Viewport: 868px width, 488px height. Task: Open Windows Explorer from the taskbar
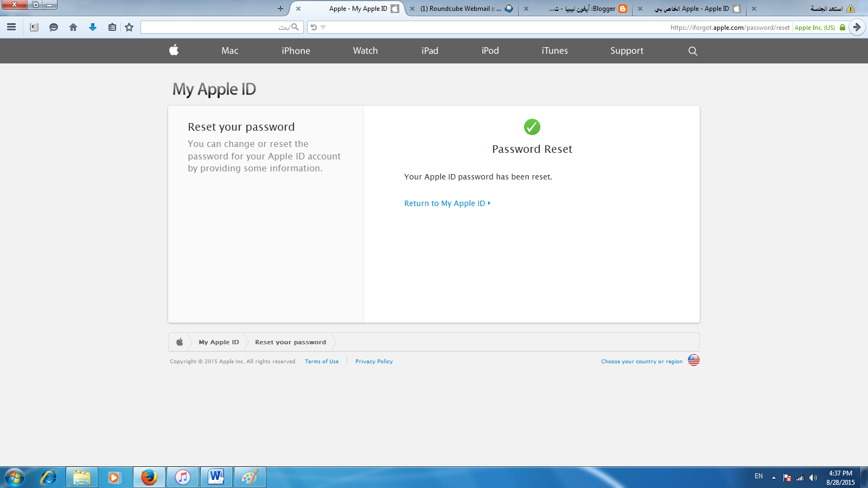pos(82,478)
